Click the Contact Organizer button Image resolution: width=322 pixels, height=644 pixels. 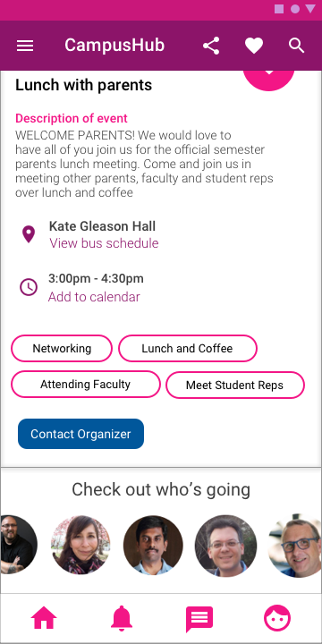[80, 434]
